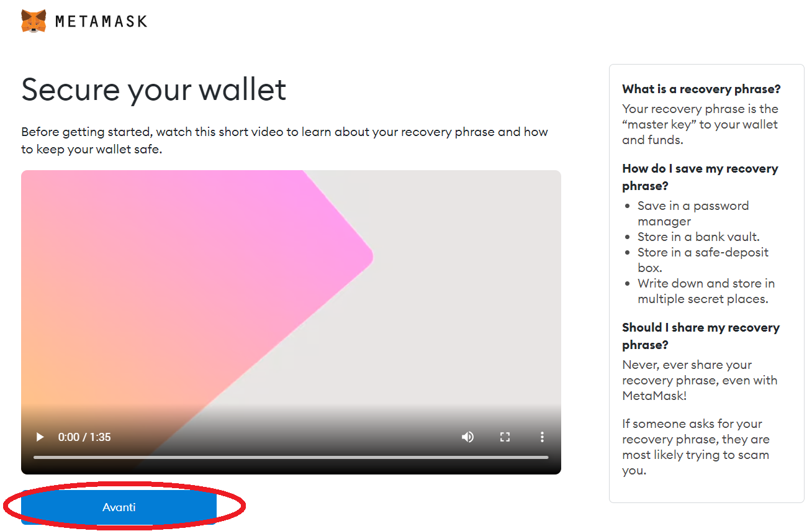The width and height of the screenshot is (812, 531).
Task: Click the pink gradient video frame
Action: coord(291,322)
